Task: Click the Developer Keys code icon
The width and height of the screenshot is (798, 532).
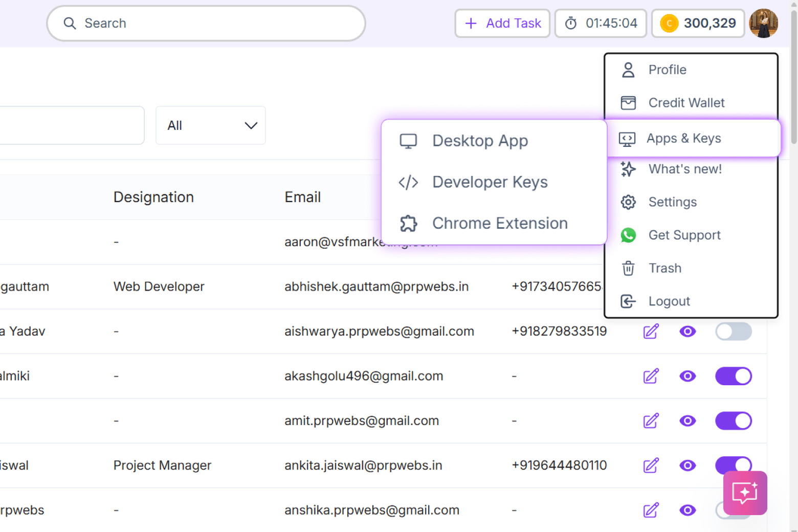Action: click(408, 182)
